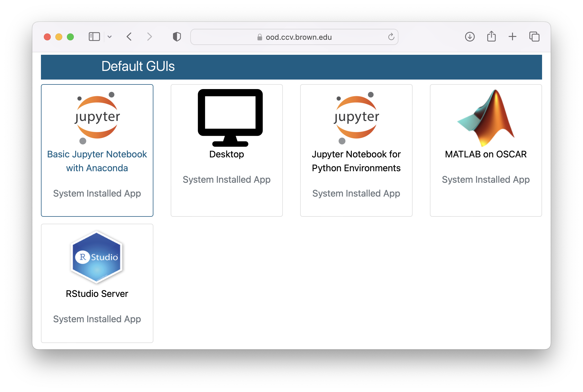
Task: Click the lock icon in address bar
Action: pos(259,37)
